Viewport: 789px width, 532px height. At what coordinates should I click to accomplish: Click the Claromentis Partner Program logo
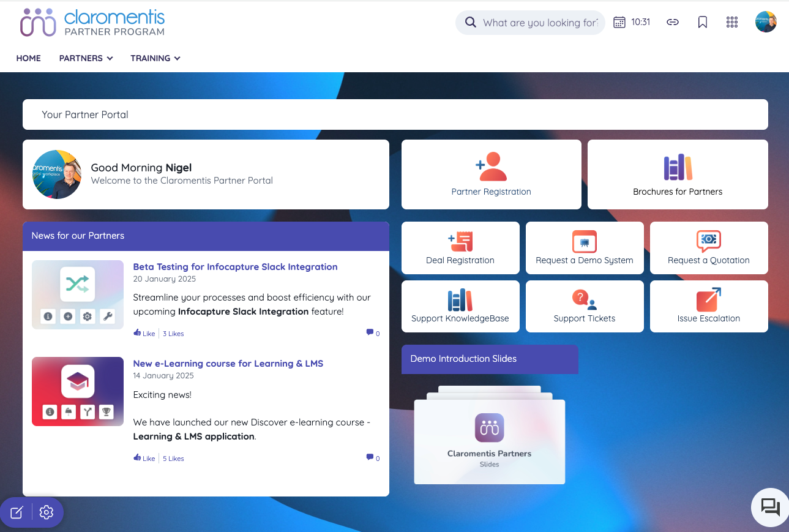pos(92,23)
